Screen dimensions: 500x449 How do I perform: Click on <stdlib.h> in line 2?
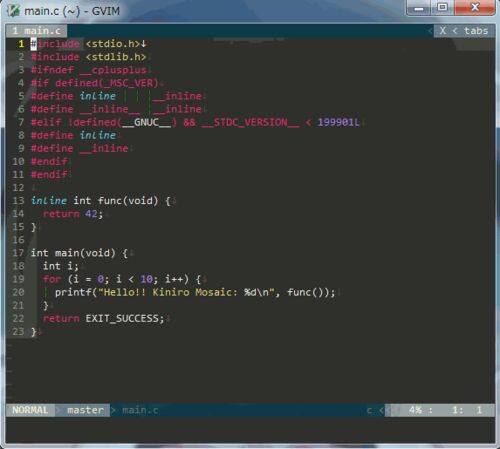116,57
